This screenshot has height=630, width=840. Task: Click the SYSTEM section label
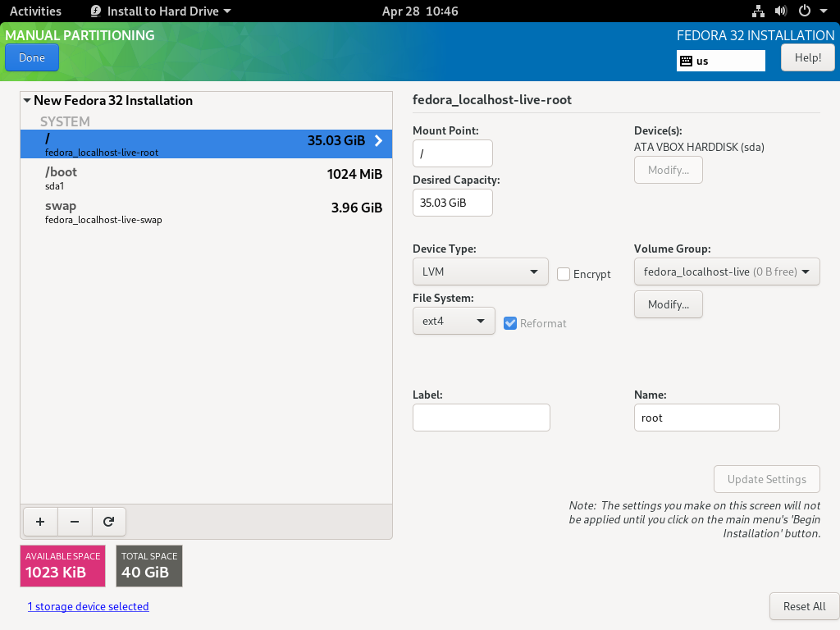tap(65, 121)
